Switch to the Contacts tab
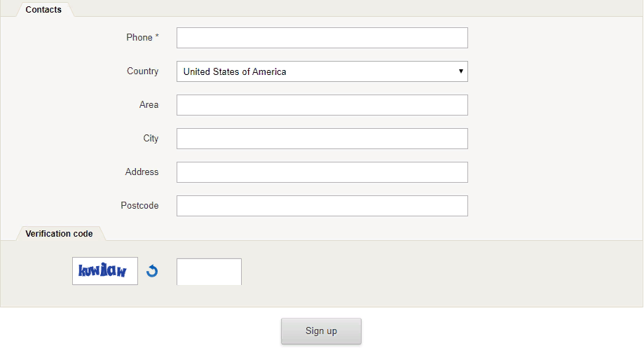644x348 pixels. [x=43, y=9]
